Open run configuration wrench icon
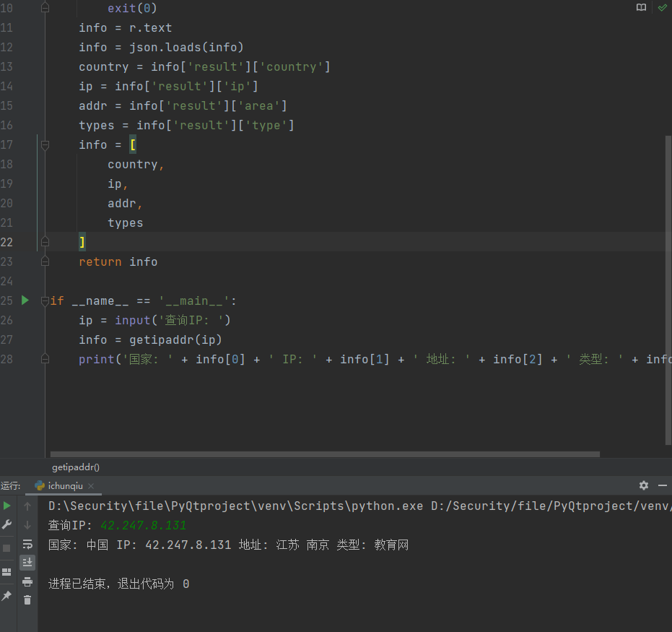The image size is (672, 632). (x=7, y=524)
